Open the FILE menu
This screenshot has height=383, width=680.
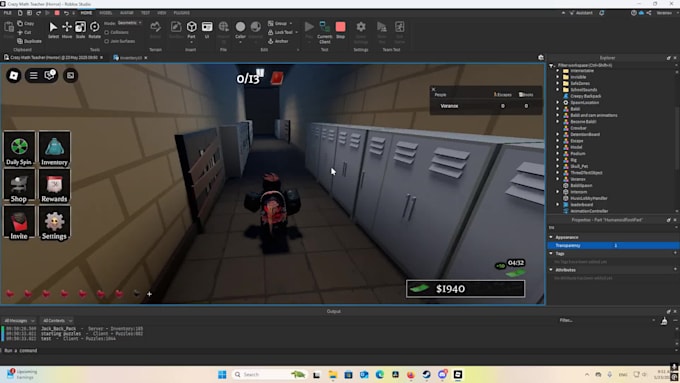click(8, 13)
